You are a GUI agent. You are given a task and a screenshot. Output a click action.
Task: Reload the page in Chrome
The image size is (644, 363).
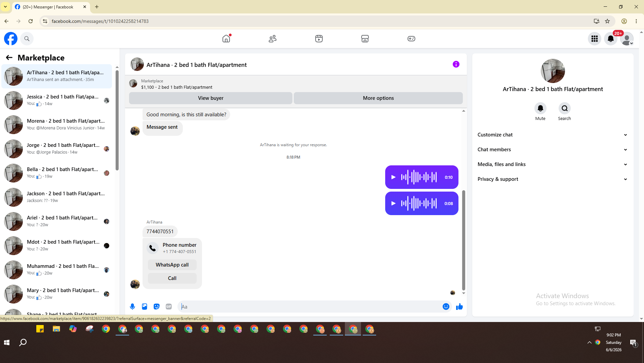tap(31, 21)
